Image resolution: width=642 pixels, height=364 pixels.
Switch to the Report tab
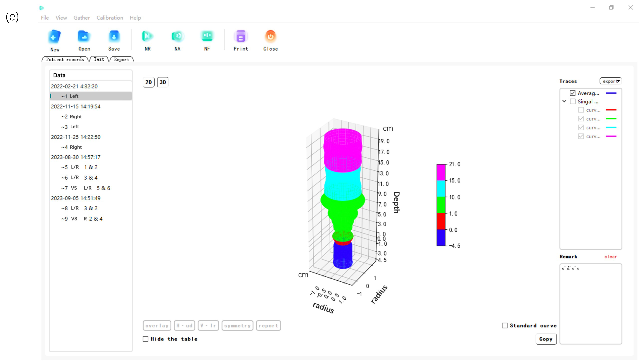point(121,59)
